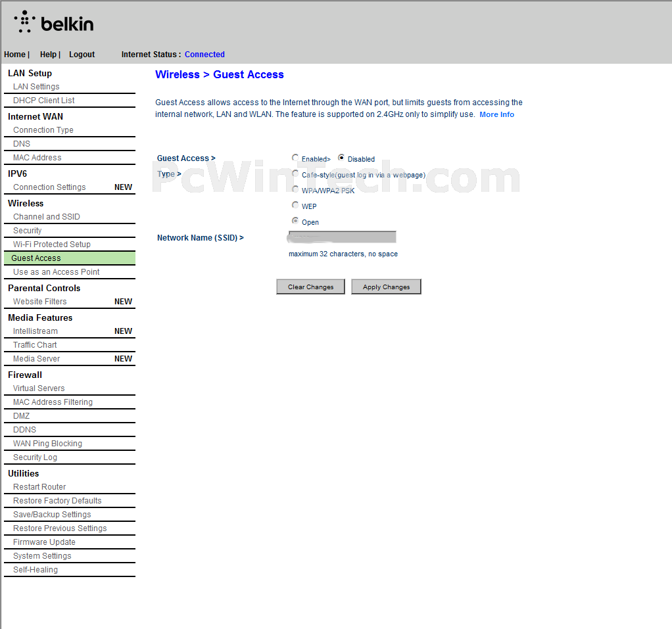Select the Disabled guest access radio button
Image resolution: width=672 pixels, height=629 pixels.
coord(341,158)
